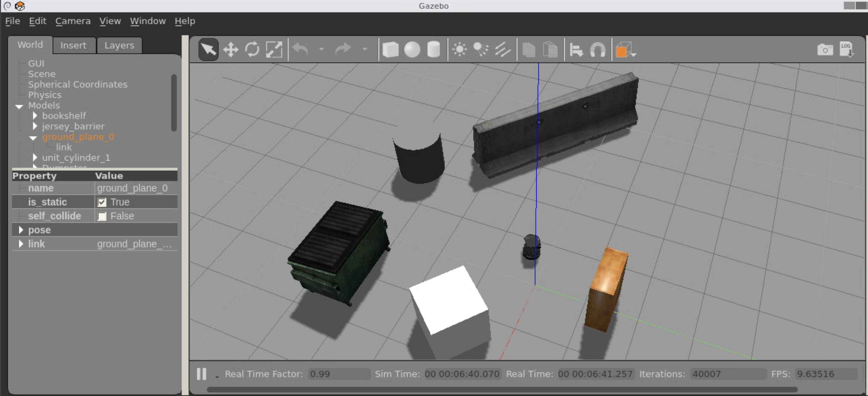Expand the pose property row

tap(21, 230)
